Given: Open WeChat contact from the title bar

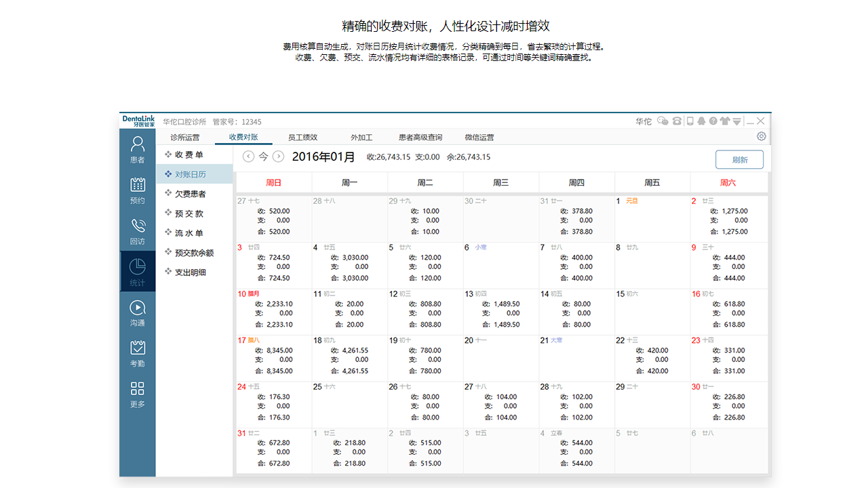Looking at the screenshot, I should click(663, 121).
